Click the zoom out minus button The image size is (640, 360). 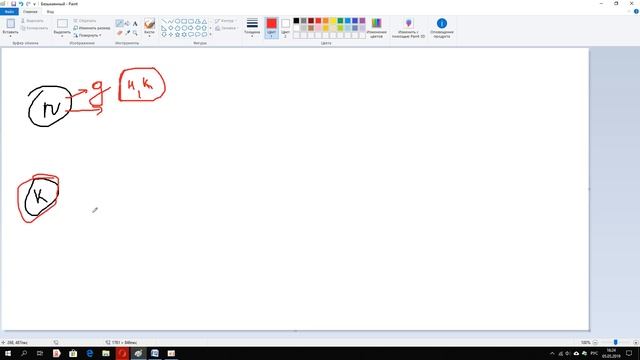[x=595, y=342]
